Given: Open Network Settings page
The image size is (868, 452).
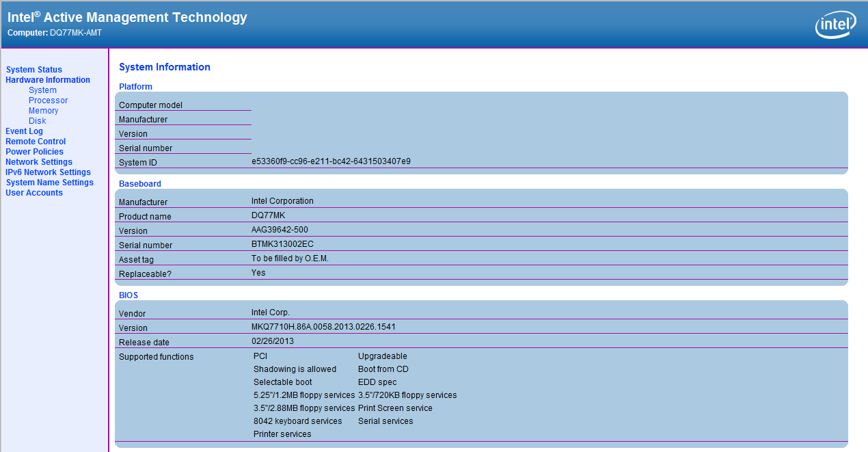Looking at the screenshot, I should tap(39, 162).
